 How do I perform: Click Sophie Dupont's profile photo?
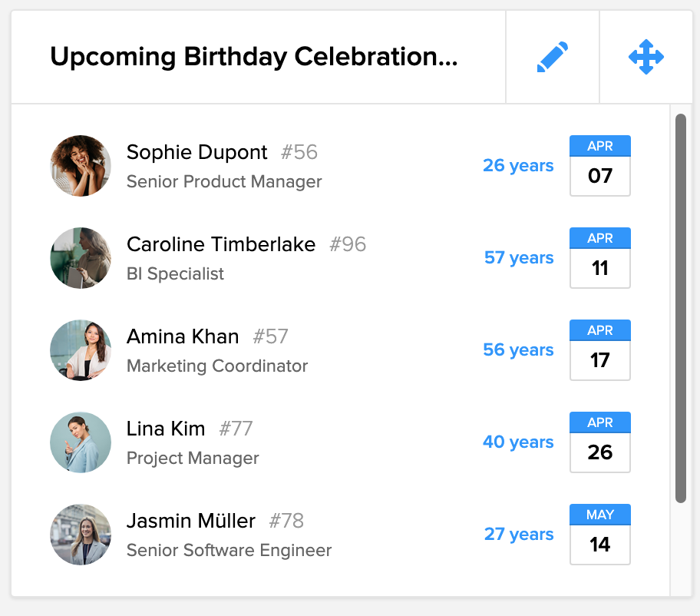pyautogui.click(x=81, y=166)
